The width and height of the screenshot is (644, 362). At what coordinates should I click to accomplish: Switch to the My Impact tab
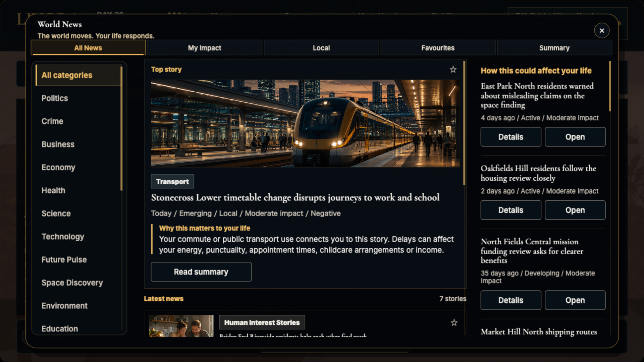(205, 48)
